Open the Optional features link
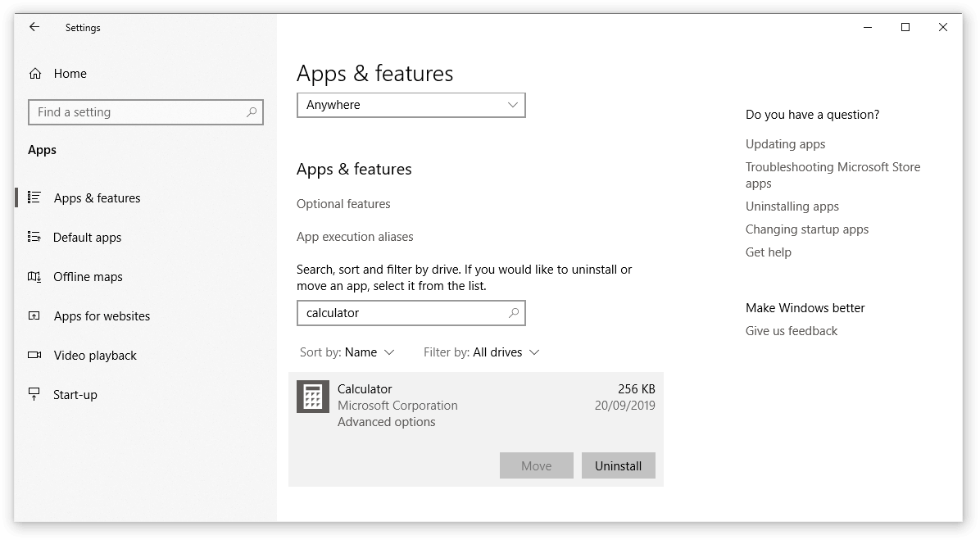The width and height of the screenshot is (980, 540). [343, 204]
